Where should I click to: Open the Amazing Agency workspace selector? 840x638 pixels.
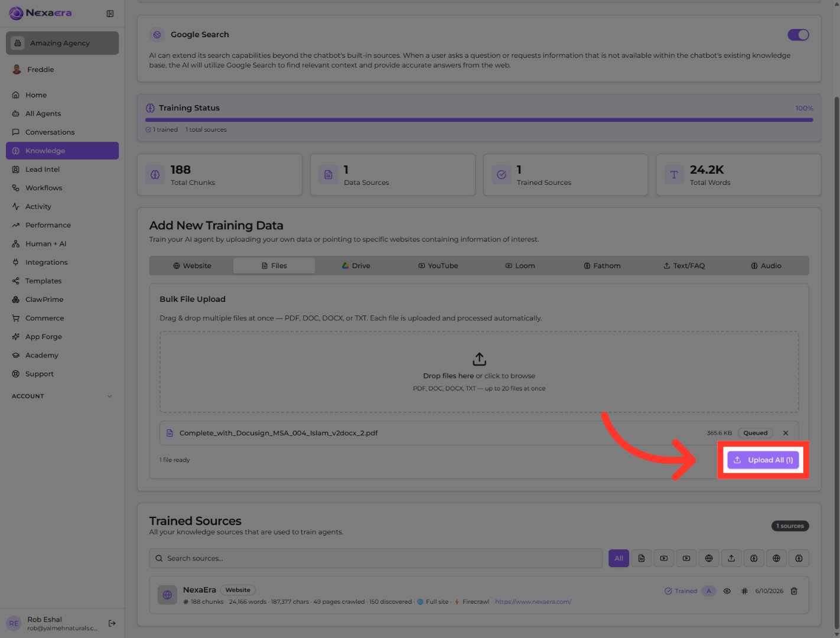pos(62,43)
